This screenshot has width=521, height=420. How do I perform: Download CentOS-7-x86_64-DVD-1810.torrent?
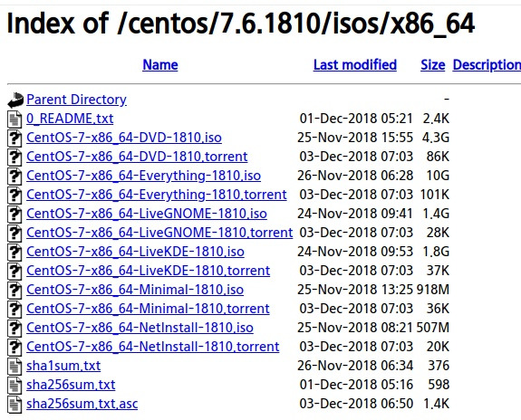pyautogui.click(x=137, y=157)
